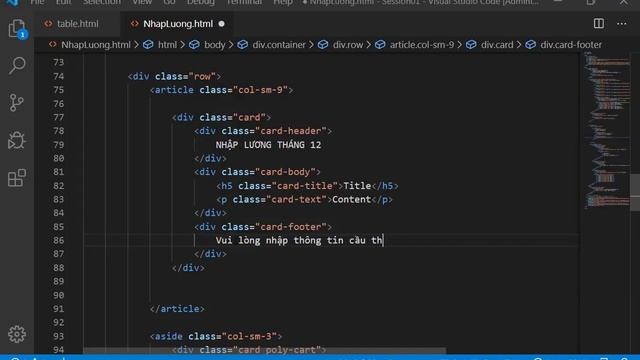Open the Help menu
Viewport: 640px width, 360px height.
tap(283, 2)
